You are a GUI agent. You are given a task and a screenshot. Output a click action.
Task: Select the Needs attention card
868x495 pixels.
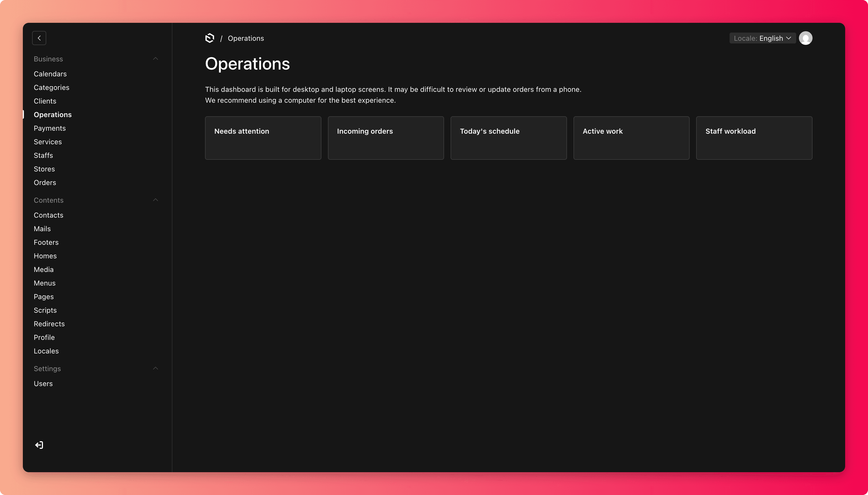(x=263, y=138)
